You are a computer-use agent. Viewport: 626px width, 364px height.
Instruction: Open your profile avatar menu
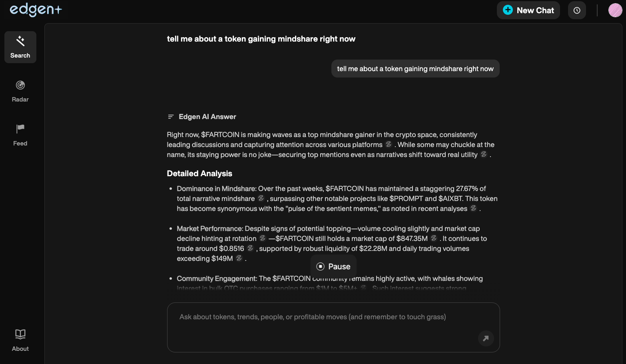tap(615, 10)
